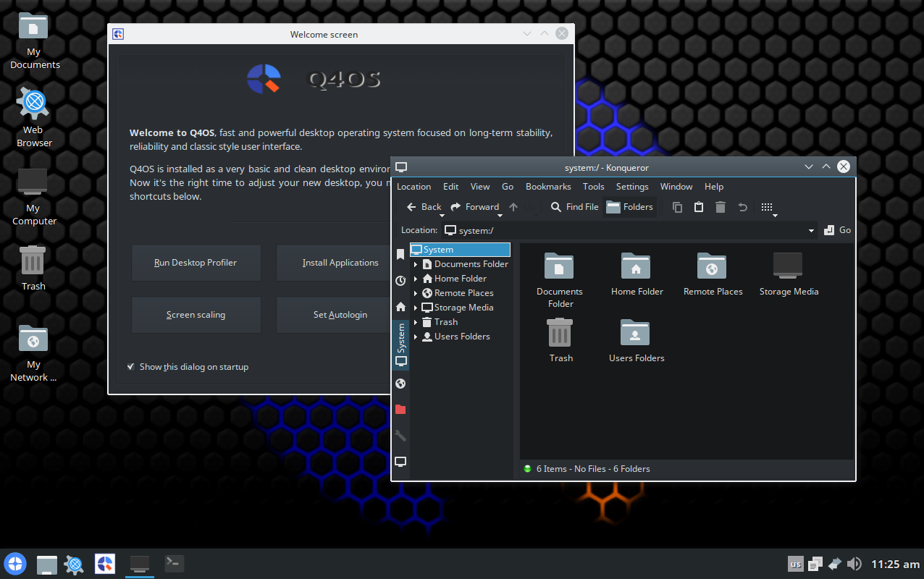
Task: Launch terminal from taskbar
Action: pyautogui.click(x=173, y=563)
